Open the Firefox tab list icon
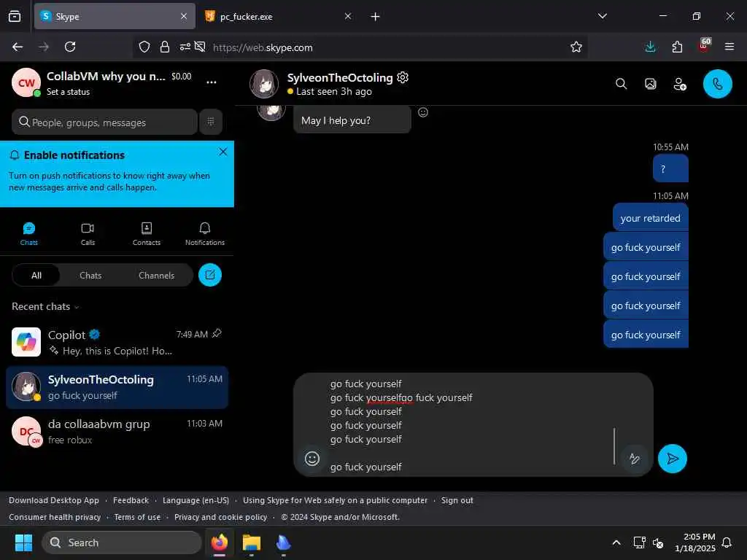Viewport: 747px width, 560px height. [15, 16]
